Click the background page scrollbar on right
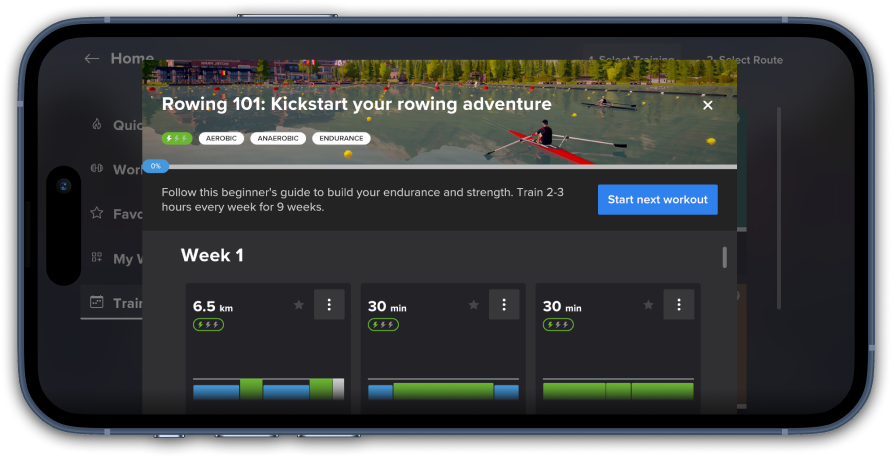The width and height of the screenshot is (893, 459). click(779, 208)
